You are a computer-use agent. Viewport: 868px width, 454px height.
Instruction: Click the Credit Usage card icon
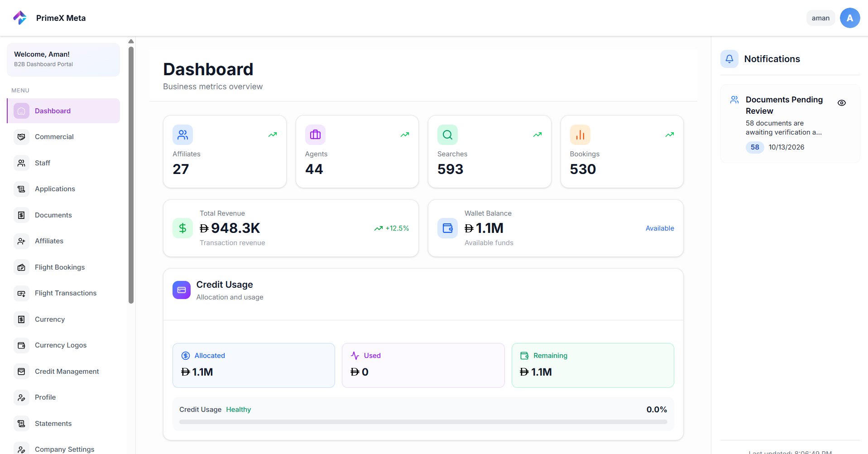coord(182,290)
